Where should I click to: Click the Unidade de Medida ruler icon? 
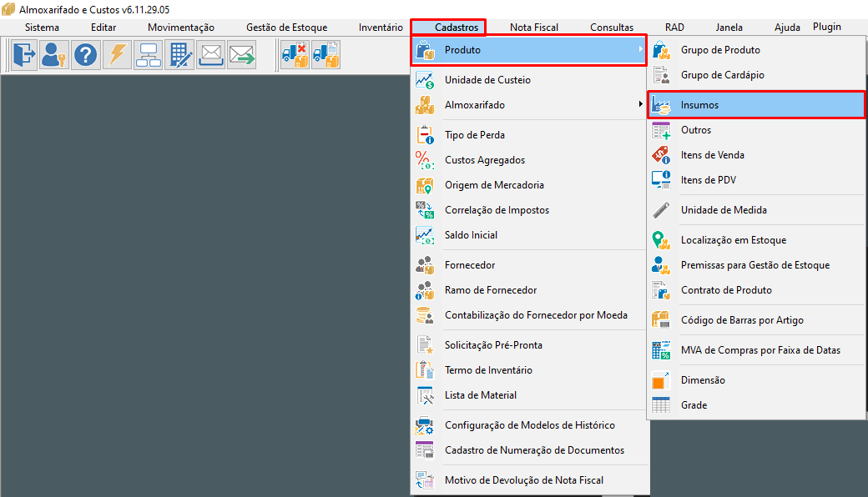pos(661,210)
